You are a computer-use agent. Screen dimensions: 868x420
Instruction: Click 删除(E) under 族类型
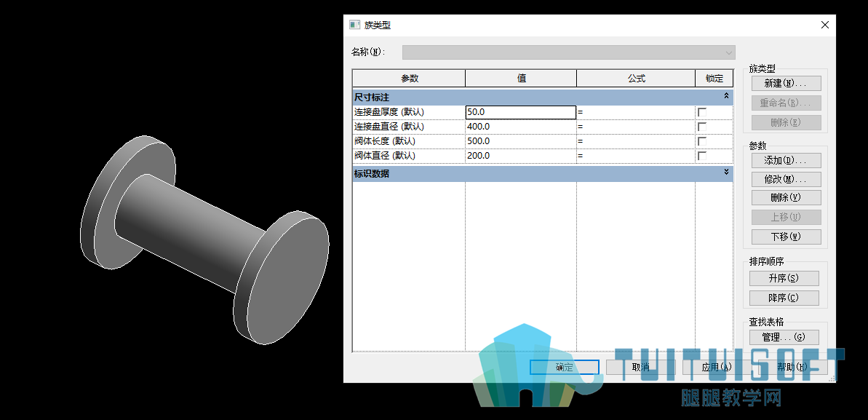coord(786,122)
